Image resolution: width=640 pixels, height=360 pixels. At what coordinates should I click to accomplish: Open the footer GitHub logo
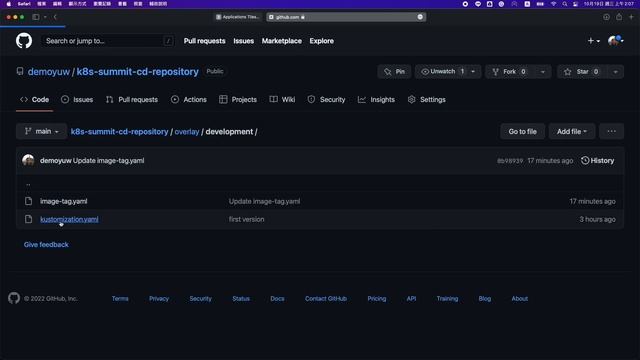(14, 298)
